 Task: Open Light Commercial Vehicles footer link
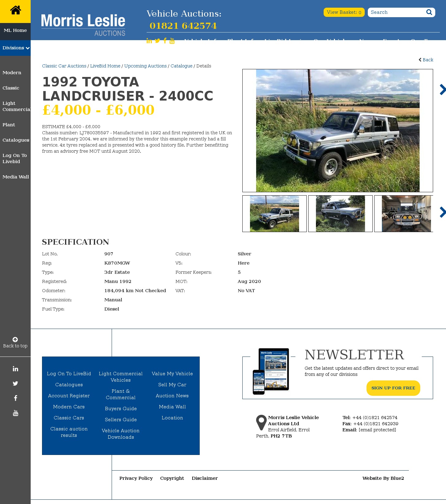point(121,377)
